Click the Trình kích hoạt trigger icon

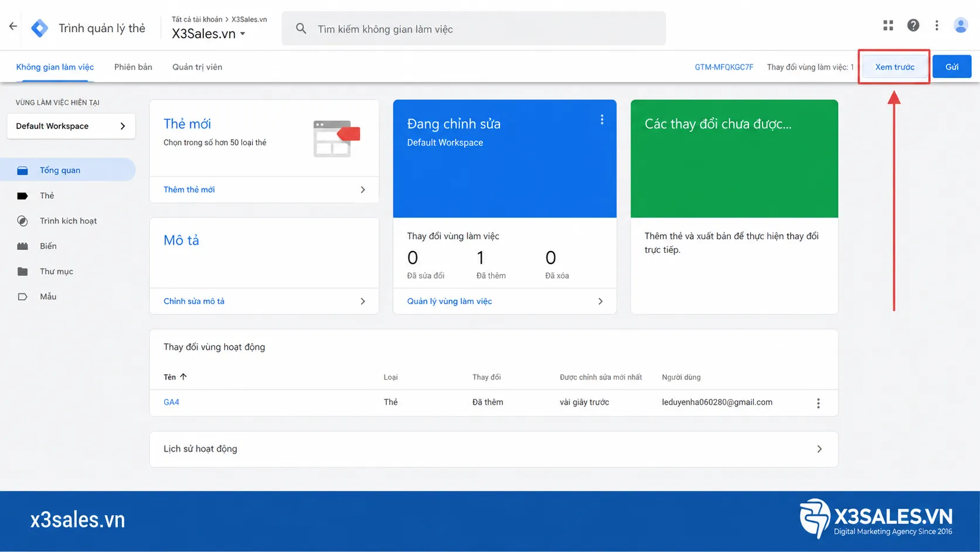pyautogui.click(x=22, y=221)
